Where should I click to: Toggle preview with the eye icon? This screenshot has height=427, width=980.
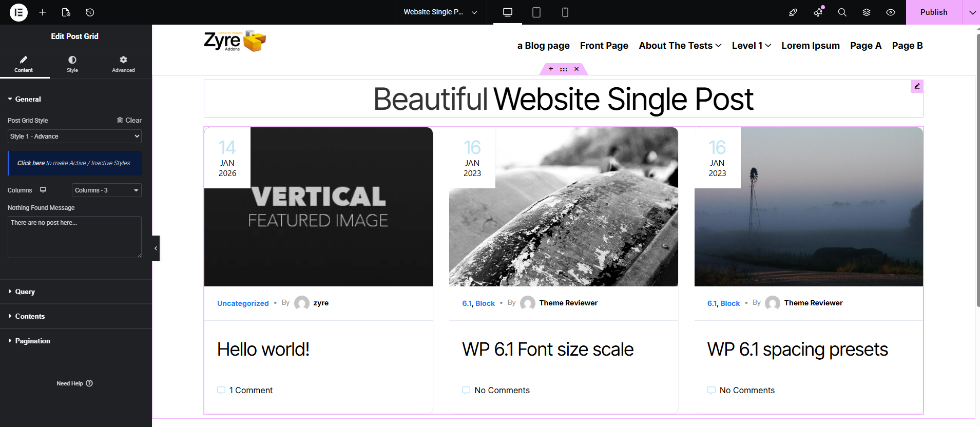(x=891, y=12)
